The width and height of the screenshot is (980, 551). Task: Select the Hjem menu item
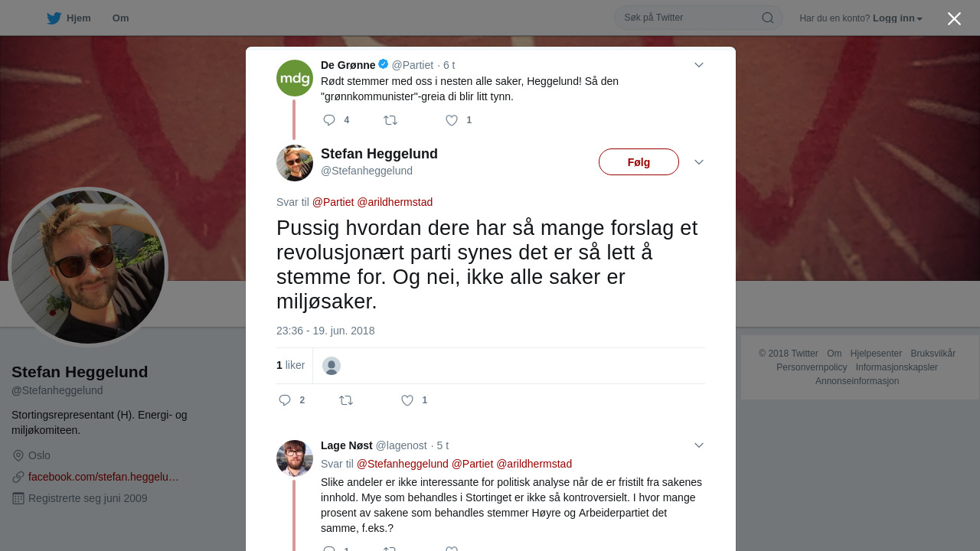click(x=79, y=18)
